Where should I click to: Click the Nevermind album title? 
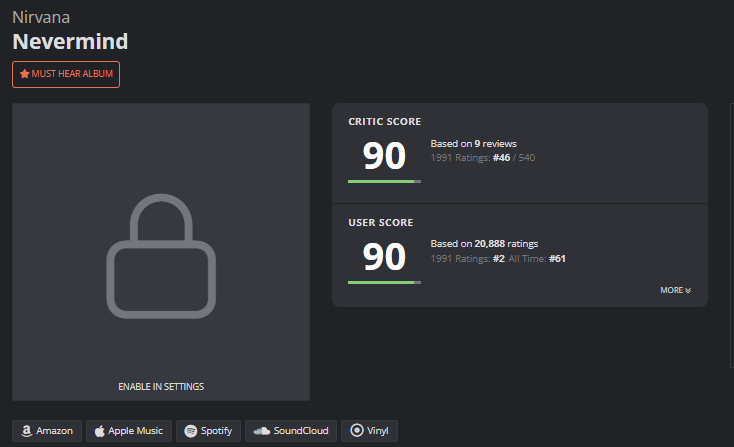point(70,42)
